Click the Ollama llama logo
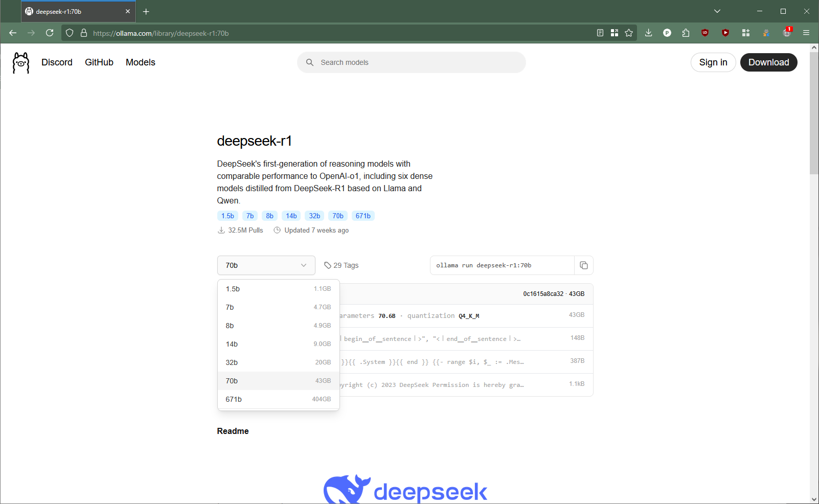 pyautogui.click(x=21, y=62)
